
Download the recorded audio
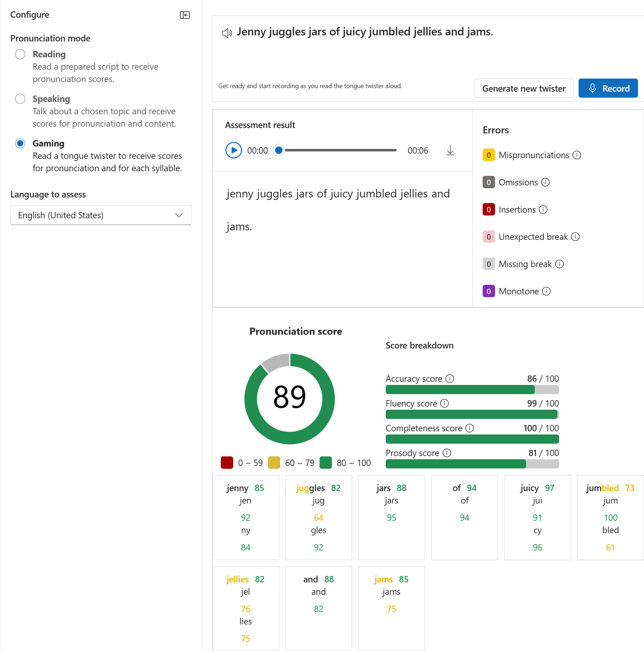pyautogui.click(x=450, y=150)
